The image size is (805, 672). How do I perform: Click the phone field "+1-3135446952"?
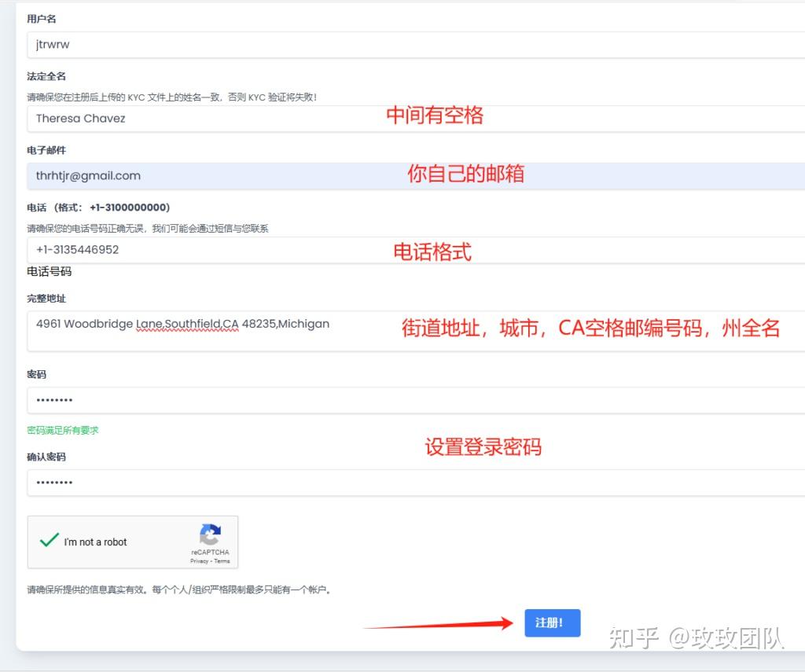click(x=236, y=250)
